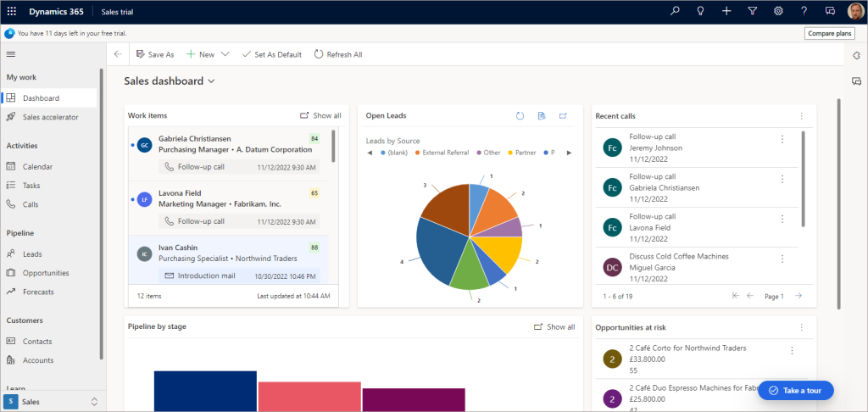Open the chat icon in right side pane

tap(856, 81)
